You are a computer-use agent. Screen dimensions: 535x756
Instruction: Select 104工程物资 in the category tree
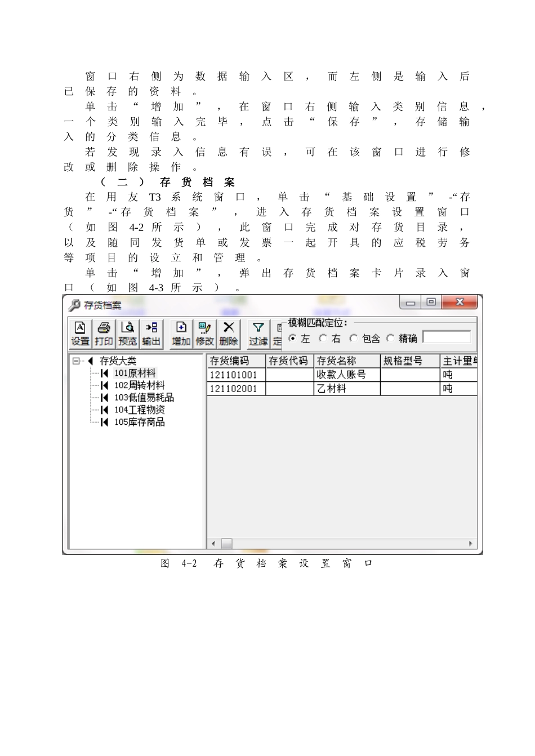pyautogui.click(x=139, y=410)
